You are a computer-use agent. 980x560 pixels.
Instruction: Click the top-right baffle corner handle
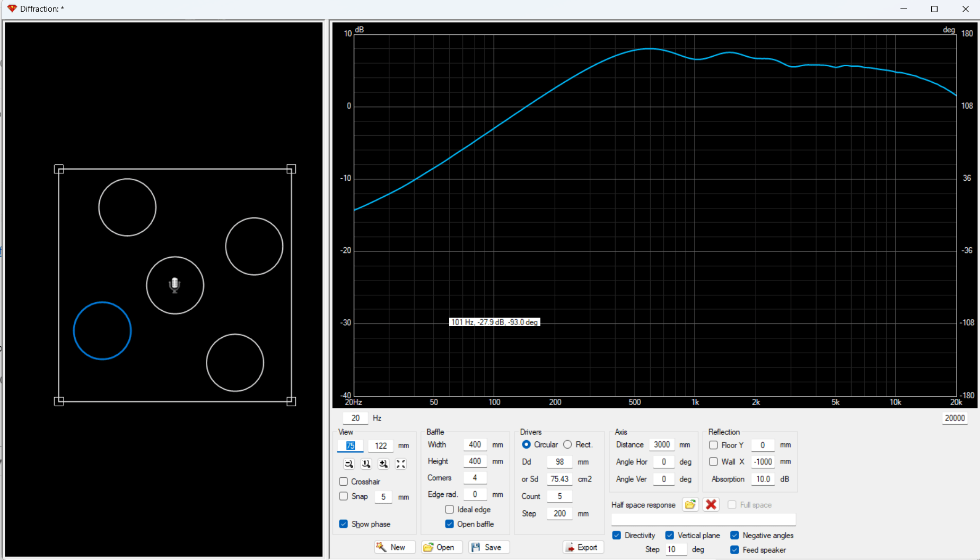[x=291, y=169]
